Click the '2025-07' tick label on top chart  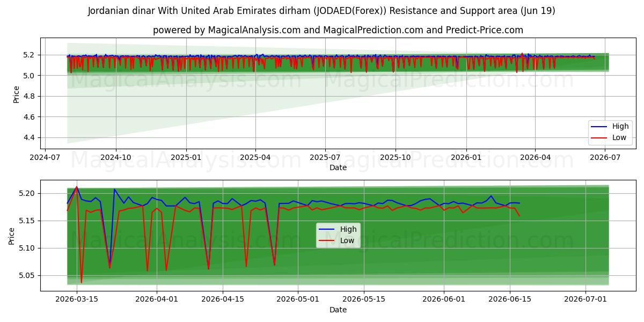pos(325,158)
